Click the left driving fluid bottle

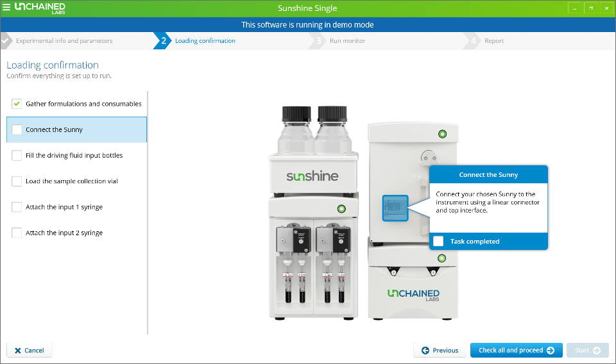(x=296, y=130)
